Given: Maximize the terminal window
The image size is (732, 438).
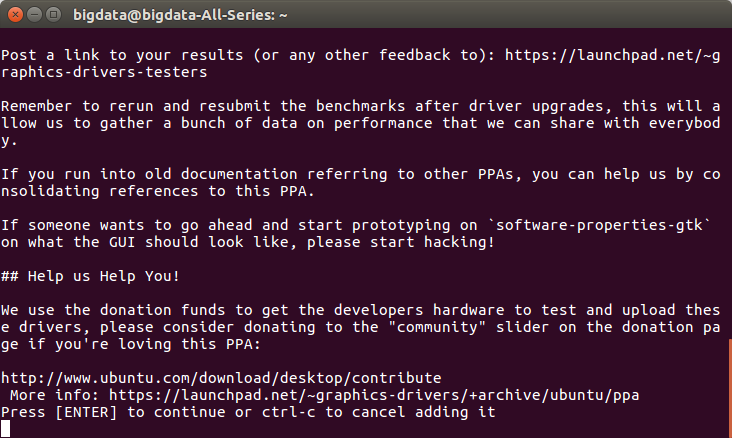Looking at the screenshot, I should [52, 15].
